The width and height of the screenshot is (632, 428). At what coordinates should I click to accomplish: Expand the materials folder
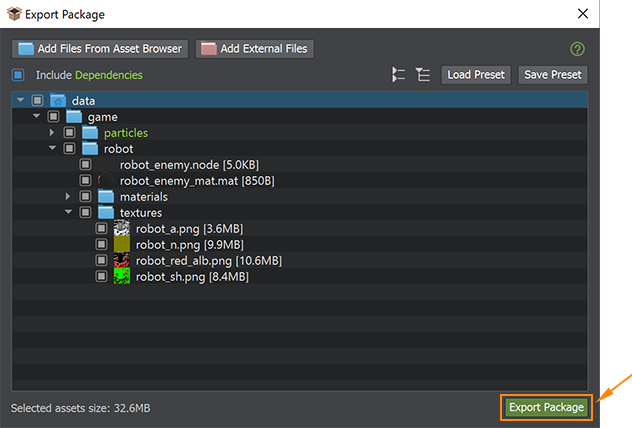click(x=69, y=197)
